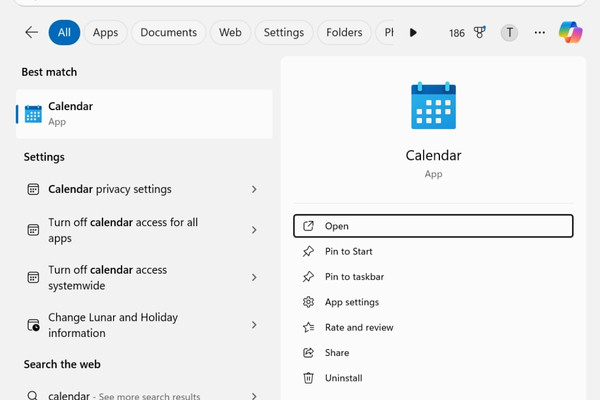Click the pin icon beside Pin to taskbar
The height and width of the screenshot is (400, 600).
point(308,276)
